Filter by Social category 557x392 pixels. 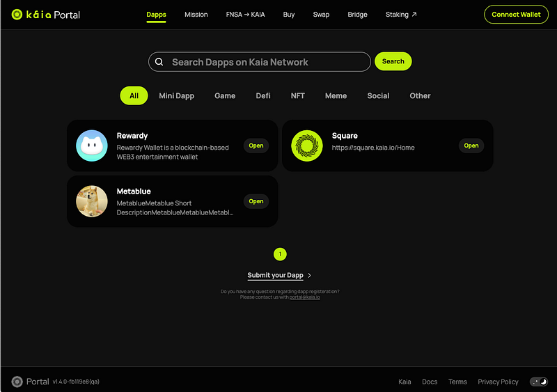378,95
